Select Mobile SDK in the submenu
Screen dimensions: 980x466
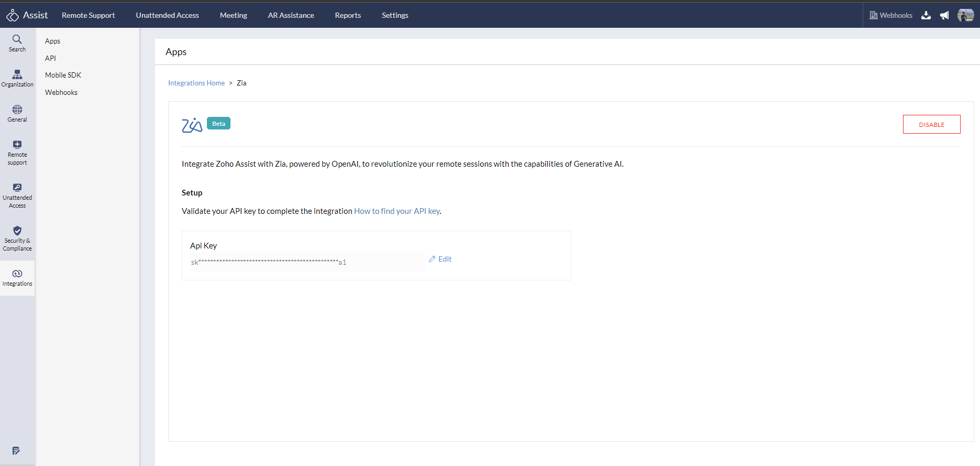click(x=63, y=75)
